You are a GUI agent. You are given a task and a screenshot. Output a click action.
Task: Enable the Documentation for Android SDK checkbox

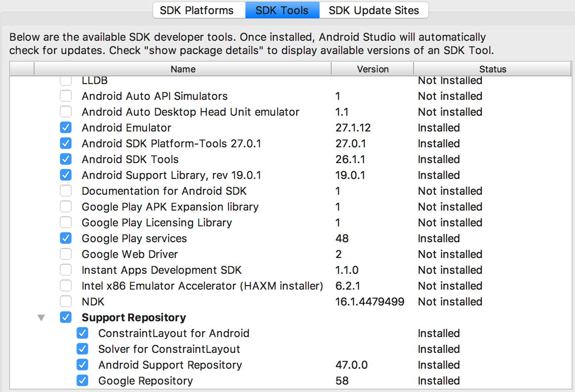pos(66,191)
